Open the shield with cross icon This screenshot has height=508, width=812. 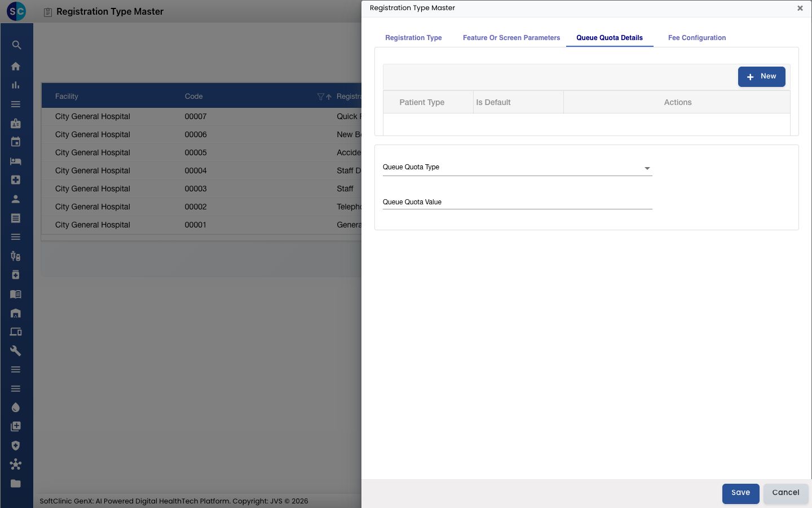coord(16,445)
